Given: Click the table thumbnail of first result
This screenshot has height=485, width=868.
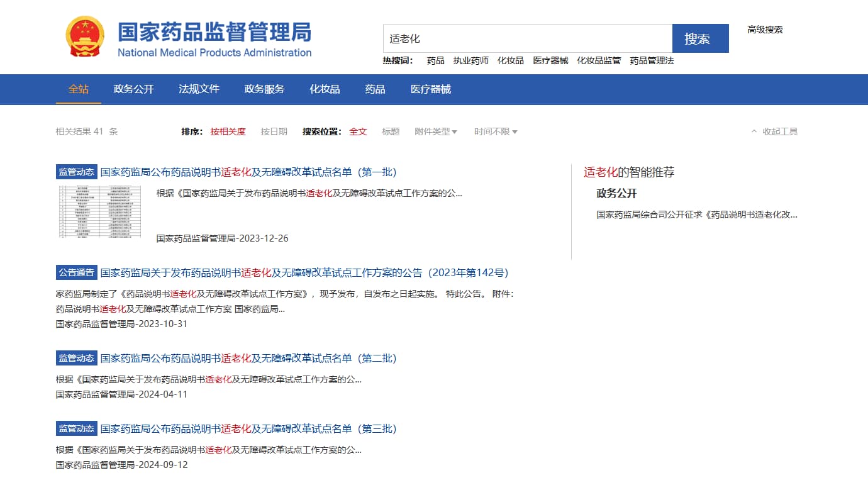Looking at the screenshot, I should (100, 211).
